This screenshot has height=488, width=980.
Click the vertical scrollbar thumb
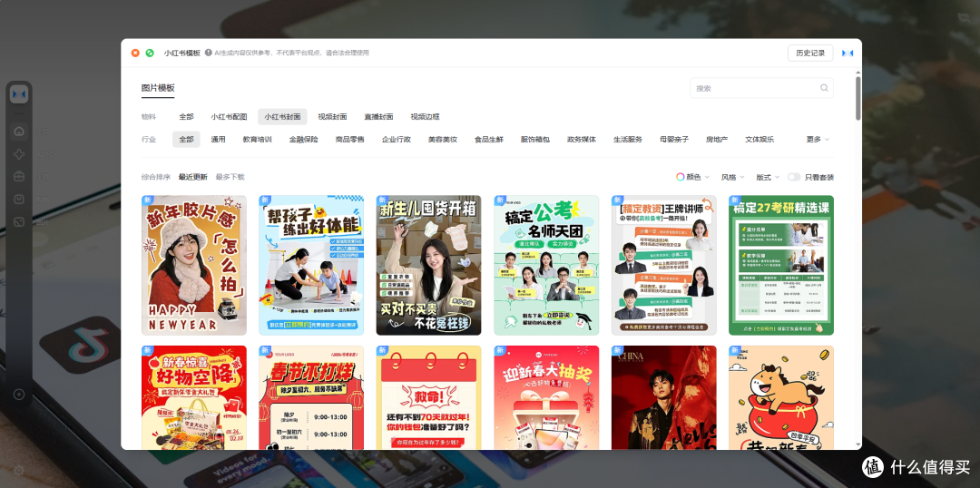(x=858, y=98)
